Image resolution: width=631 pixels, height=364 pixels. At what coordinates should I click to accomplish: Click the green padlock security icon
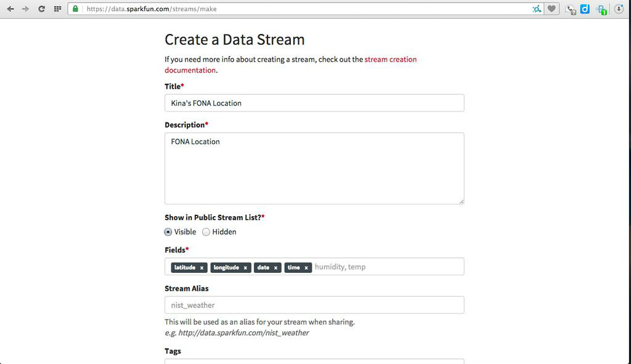tap(76, 9)
